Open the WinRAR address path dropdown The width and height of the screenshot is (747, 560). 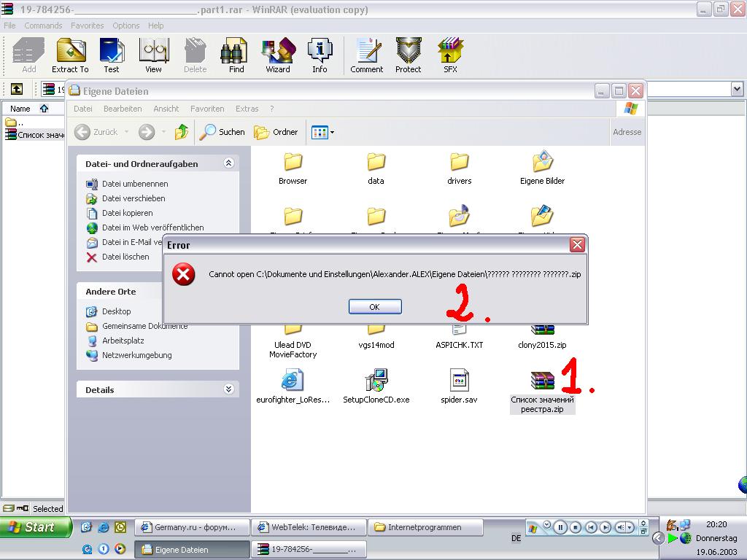737,89
